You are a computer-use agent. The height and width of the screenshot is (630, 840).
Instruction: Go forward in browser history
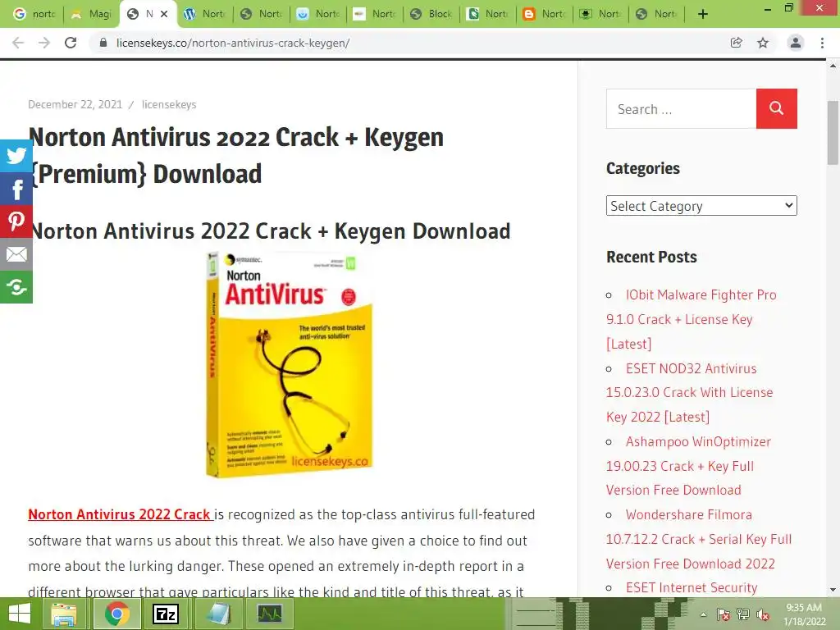tap(44, 43)
